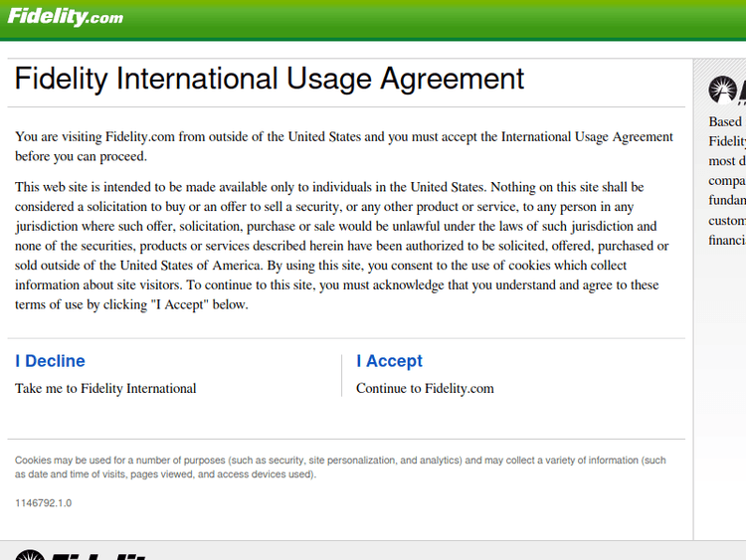Viewport: 746px width, 560px height.
Task: Click the Fidelity International Usage Agreement heading
Action: pyautogui.click(x=269, y=79)
